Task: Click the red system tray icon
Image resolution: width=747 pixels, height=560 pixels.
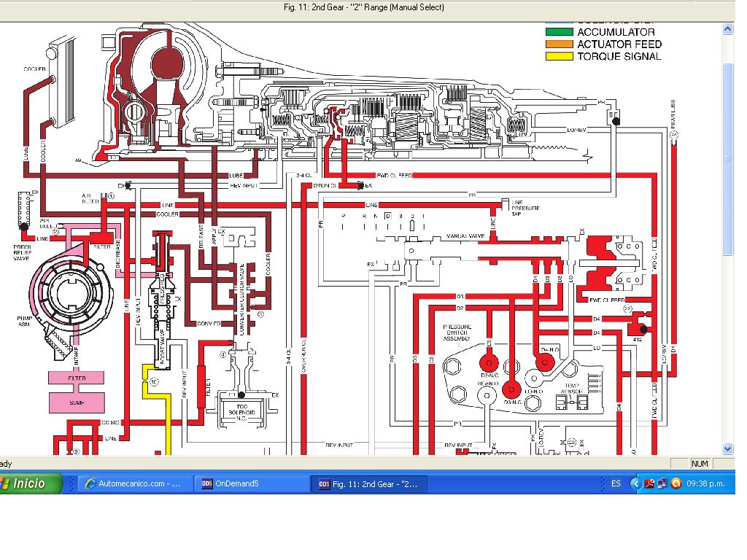Action: point(649,483)
